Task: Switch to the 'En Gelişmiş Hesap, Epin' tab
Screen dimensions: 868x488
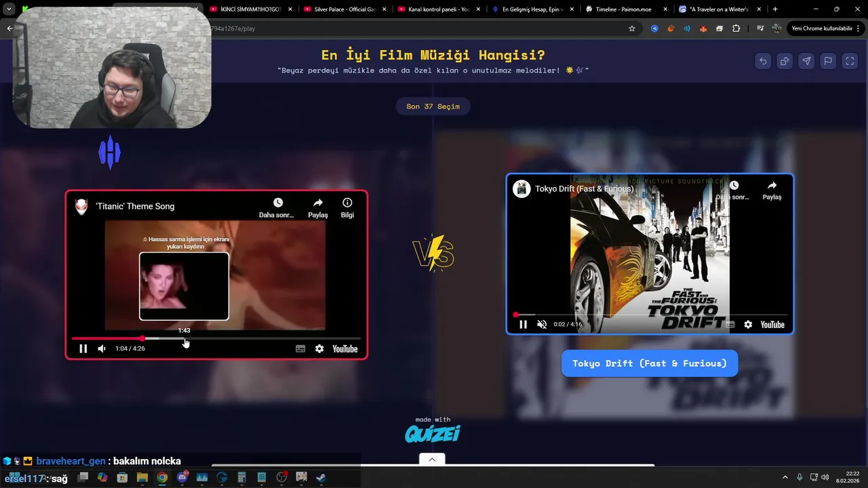Action: (x=533, y=9)
